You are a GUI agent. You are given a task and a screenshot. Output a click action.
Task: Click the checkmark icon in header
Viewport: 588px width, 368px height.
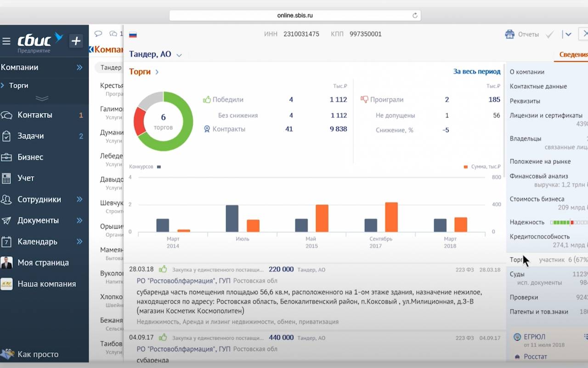(549, 34)
